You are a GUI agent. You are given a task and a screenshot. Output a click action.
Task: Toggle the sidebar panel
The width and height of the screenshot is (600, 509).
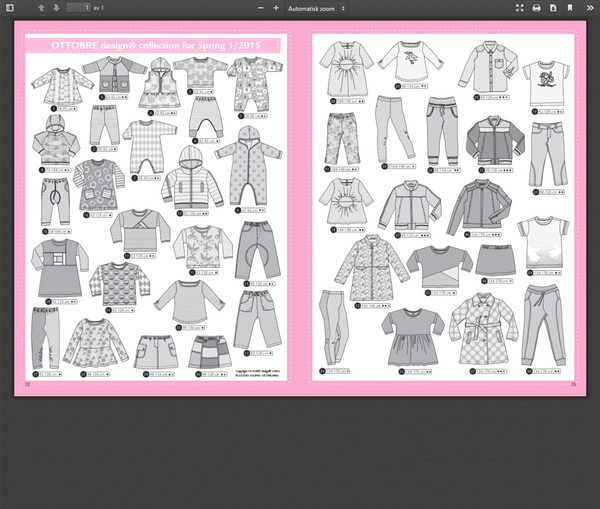coord(10,8)
